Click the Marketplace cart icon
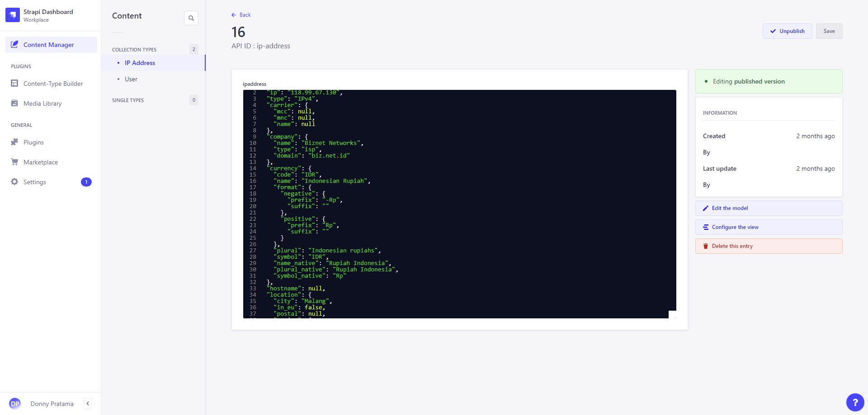 click(14, 162)
